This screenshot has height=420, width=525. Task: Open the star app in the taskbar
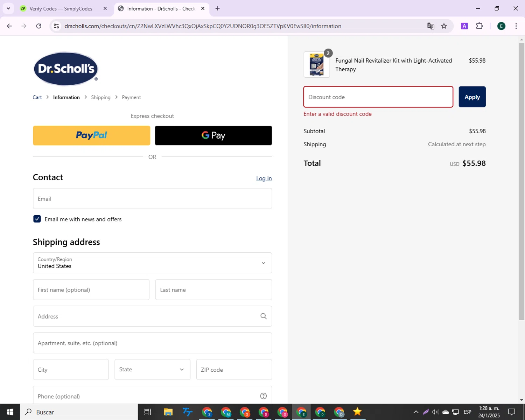click(x=357, y=412)
